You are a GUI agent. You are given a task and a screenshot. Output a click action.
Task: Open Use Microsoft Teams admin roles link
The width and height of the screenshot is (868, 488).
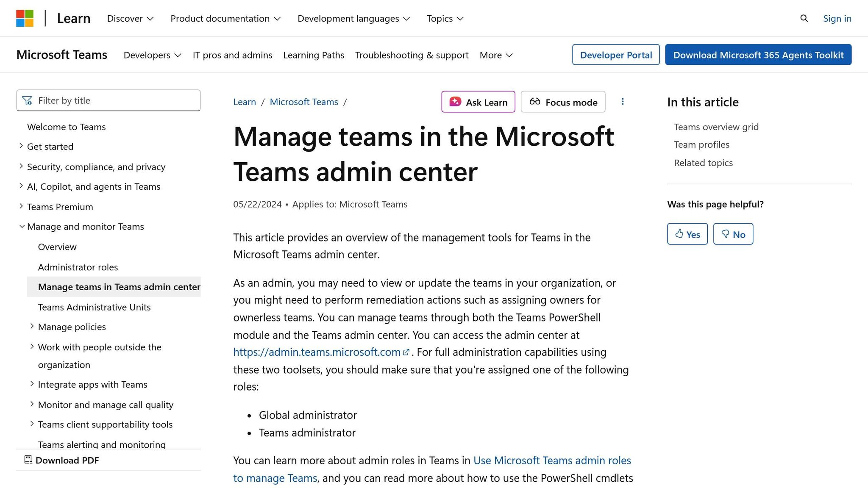(432, 469)
